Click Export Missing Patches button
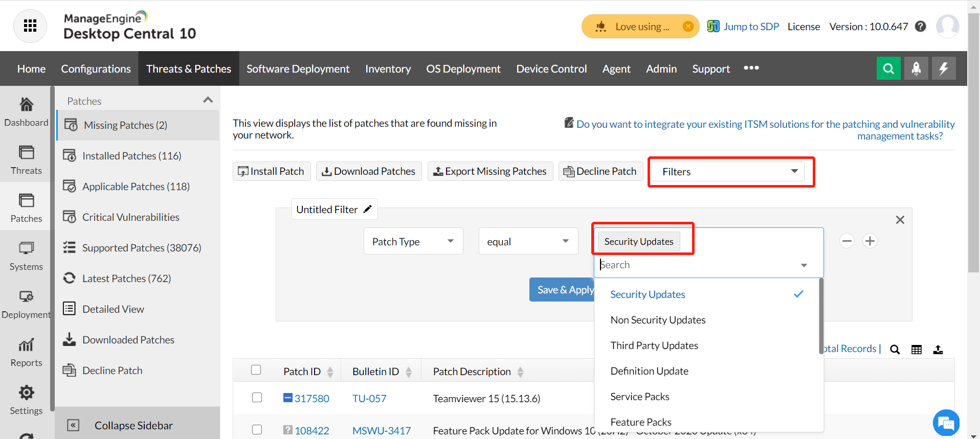This screenshot has height=439, width=980. (x=490, y=171)
